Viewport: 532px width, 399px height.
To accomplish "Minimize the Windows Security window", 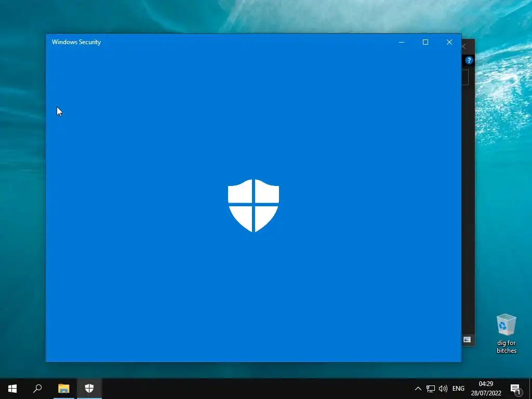I will [x=402, y=42].
